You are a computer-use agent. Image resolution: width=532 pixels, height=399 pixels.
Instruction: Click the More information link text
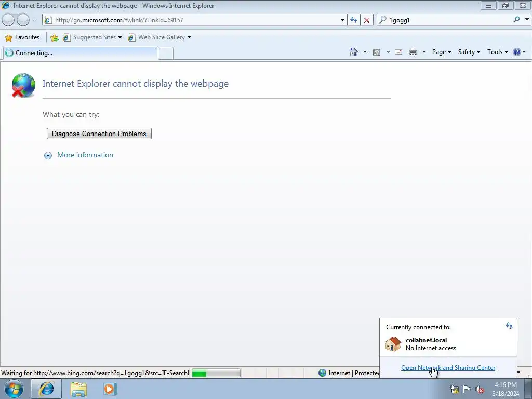click(x=85, y=155)
